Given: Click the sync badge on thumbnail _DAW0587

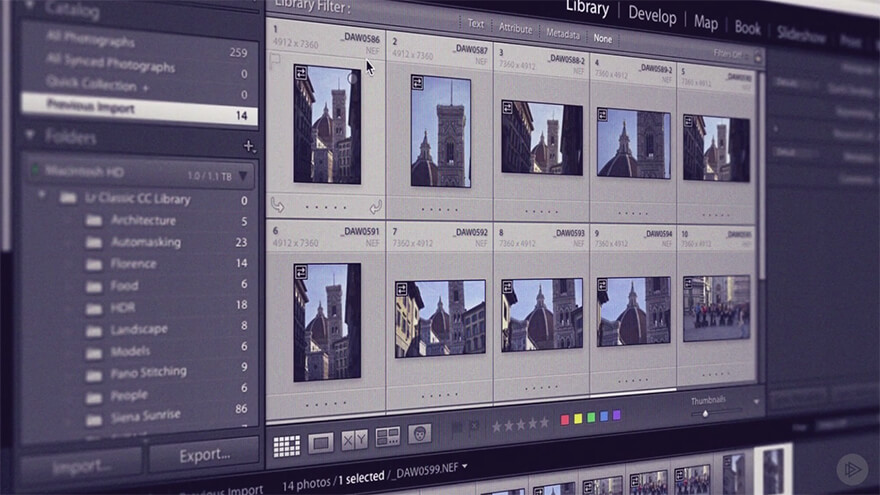Looking at the screenshot, I should click(418, 83).
